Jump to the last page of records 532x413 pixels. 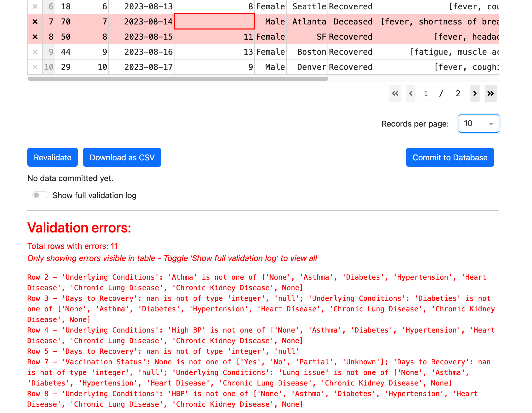pyautogui.click(x=490, y=93)
